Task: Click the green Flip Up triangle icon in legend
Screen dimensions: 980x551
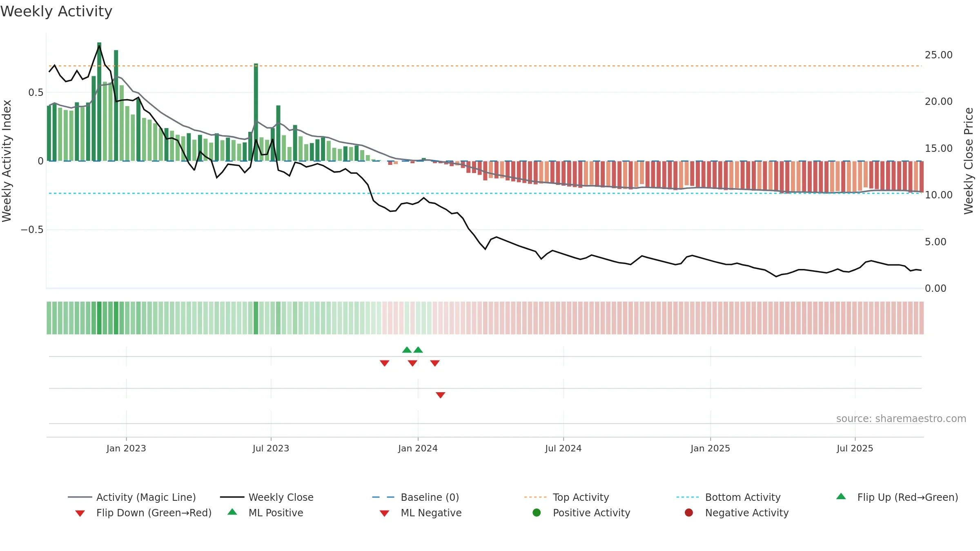Action: tap(841, 496)
